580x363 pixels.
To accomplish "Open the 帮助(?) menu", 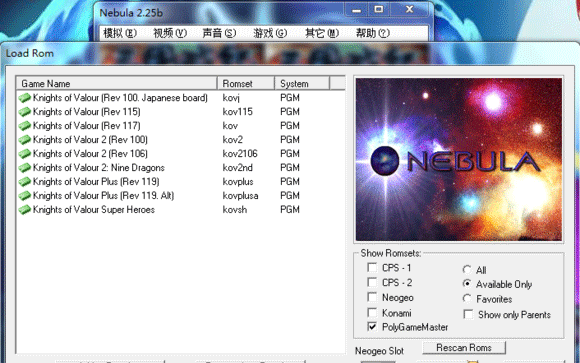I will point(372,33).
